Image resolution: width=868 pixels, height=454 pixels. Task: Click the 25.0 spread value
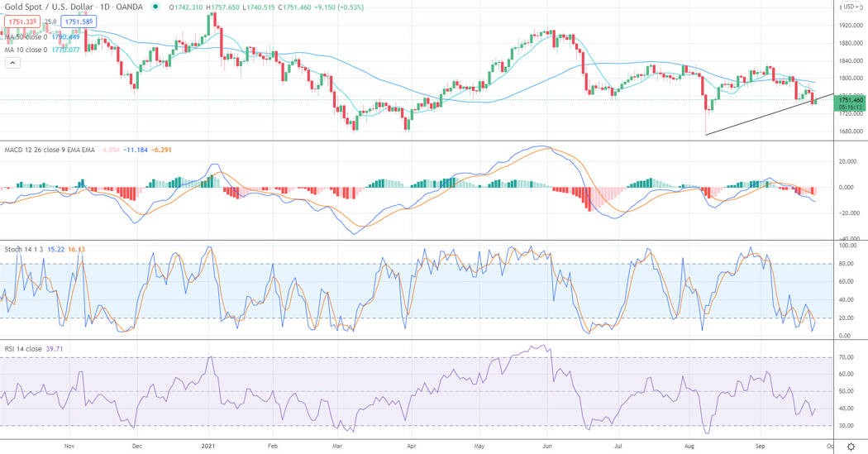[50, 22]
